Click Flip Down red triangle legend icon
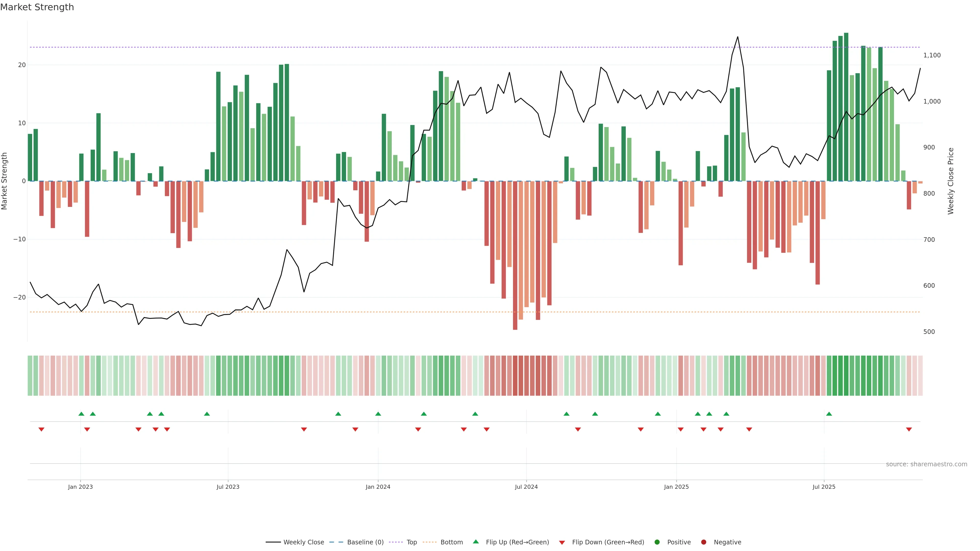980x551 pixels. coord(562,543)
